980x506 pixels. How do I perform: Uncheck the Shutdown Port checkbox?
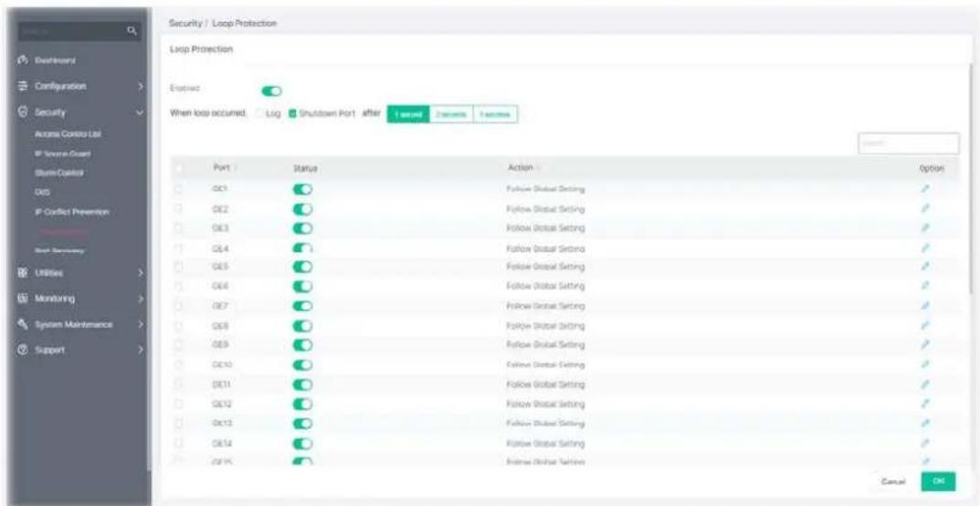tap(291, 113)
